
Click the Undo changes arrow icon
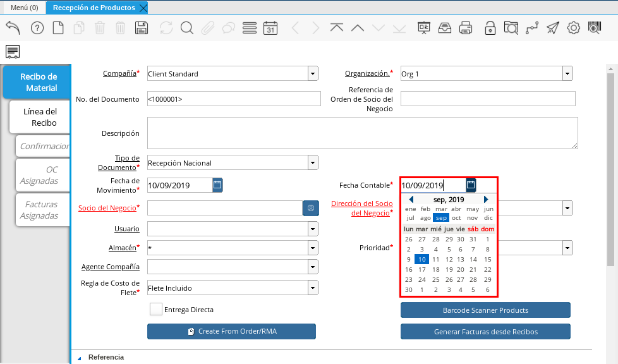[13, 28]
